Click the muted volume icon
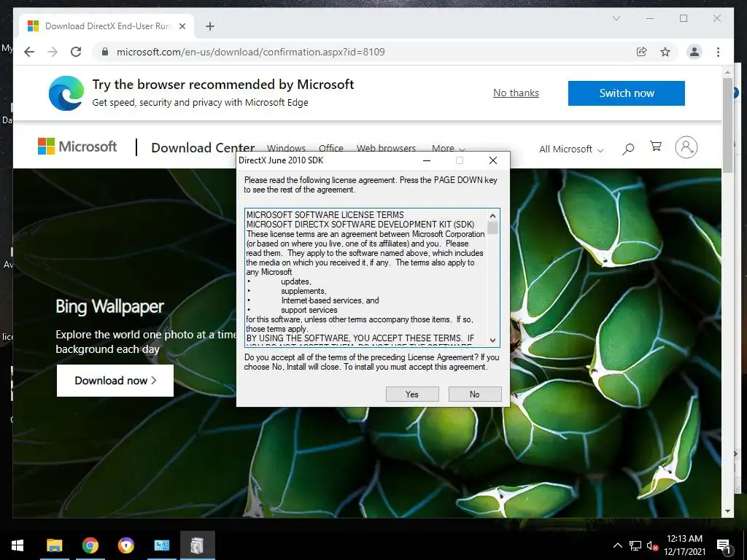747x560 pixels. [x=652, y=545]
